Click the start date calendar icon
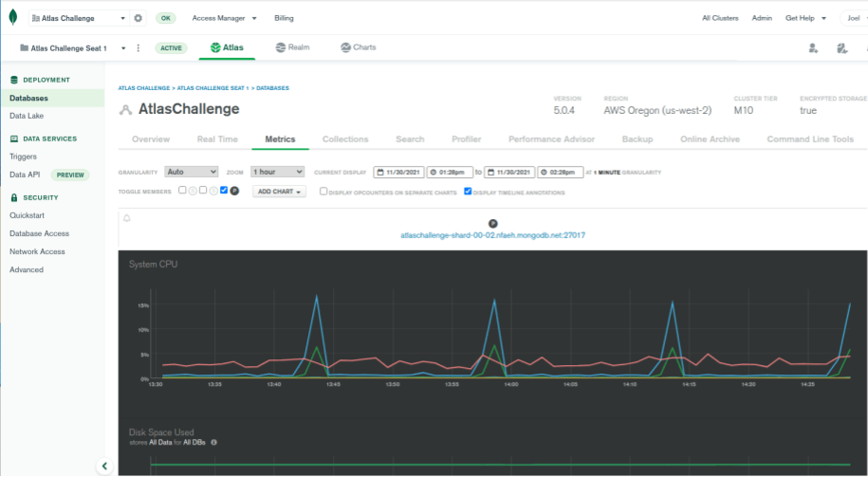Screen dimensions: 868x477 (x=380, y=172)
